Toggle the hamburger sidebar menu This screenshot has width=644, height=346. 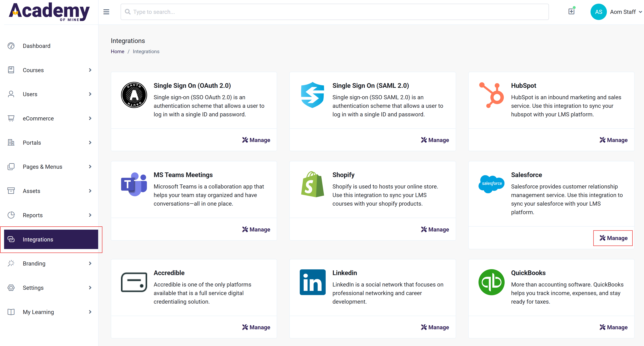(106, 12)
